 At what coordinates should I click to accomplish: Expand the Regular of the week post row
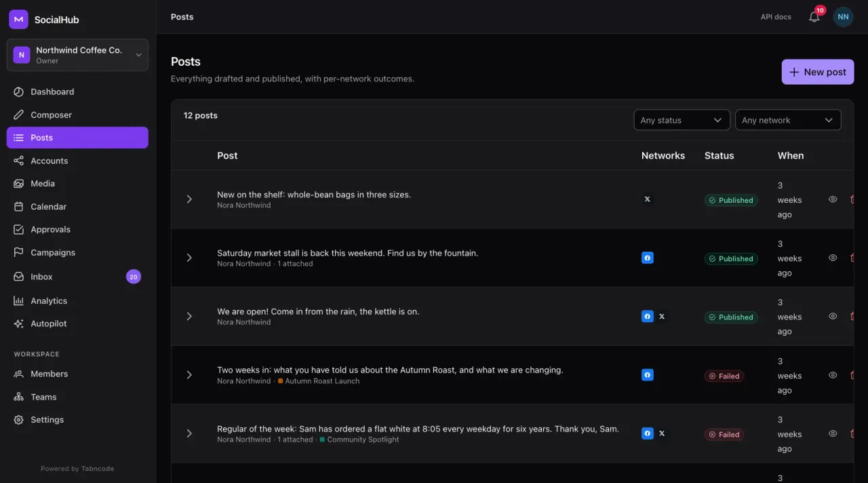tap(189, 433)
